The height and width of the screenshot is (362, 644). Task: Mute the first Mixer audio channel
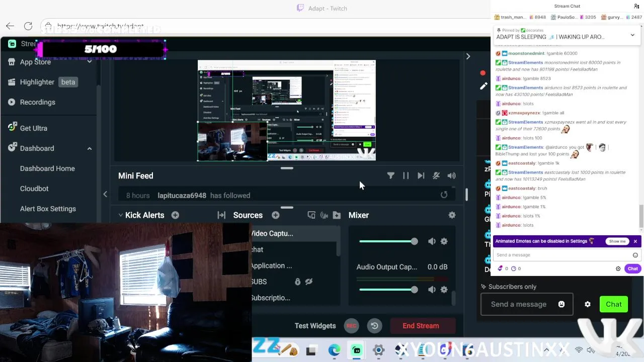coord(432,241)
